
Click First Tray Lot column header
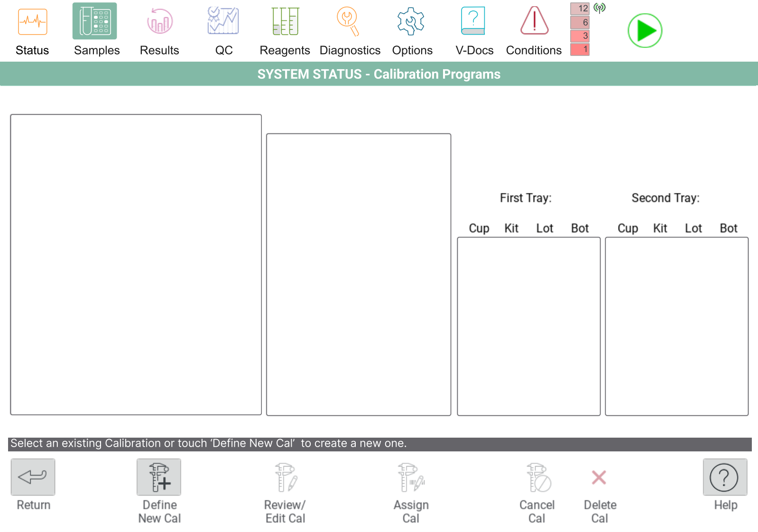pyautogui.click(x=545, y=228)
